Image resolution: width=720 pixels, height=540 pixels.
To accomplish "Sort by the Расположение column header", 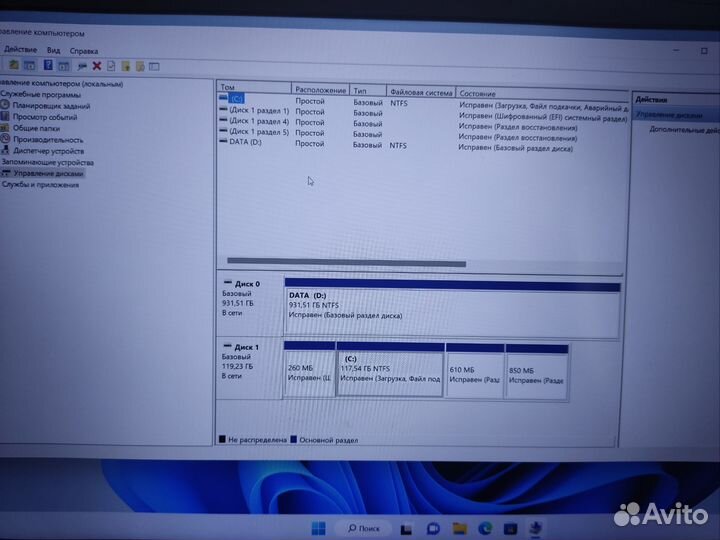I will click(320, 90).
